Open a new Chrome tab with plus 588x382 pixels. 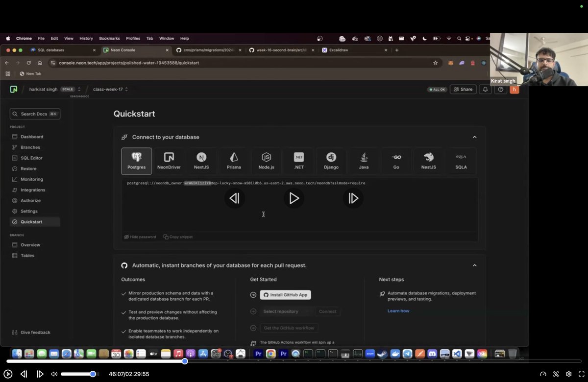[397, 50]
